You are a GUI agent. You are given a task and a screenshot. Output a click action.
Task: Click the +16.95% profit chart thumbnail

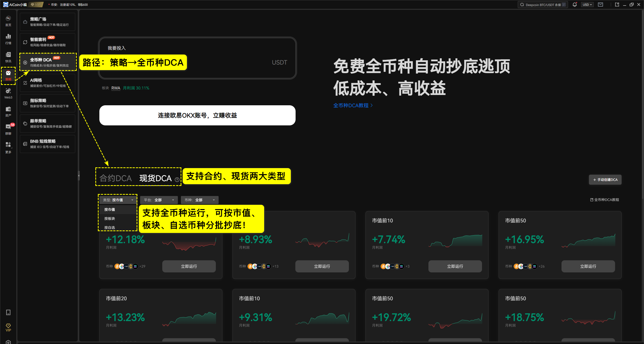[x=588, y=240]
